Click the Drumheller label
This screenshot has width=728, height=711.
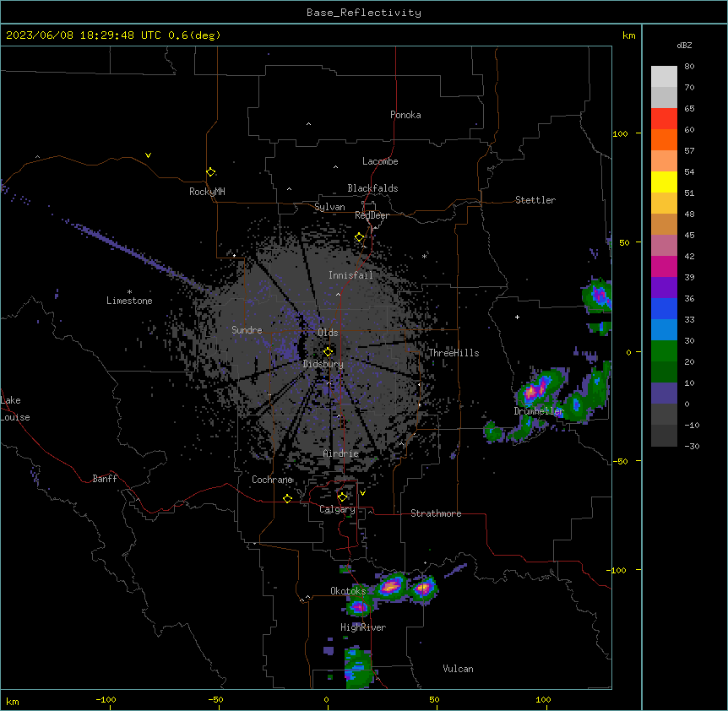click(539, 411)
